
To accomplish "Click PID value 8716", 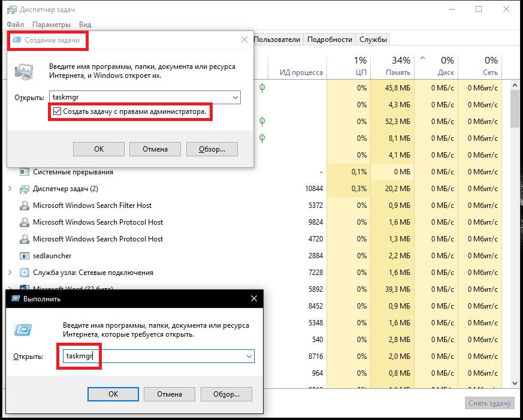I will (x=316, y=356).
